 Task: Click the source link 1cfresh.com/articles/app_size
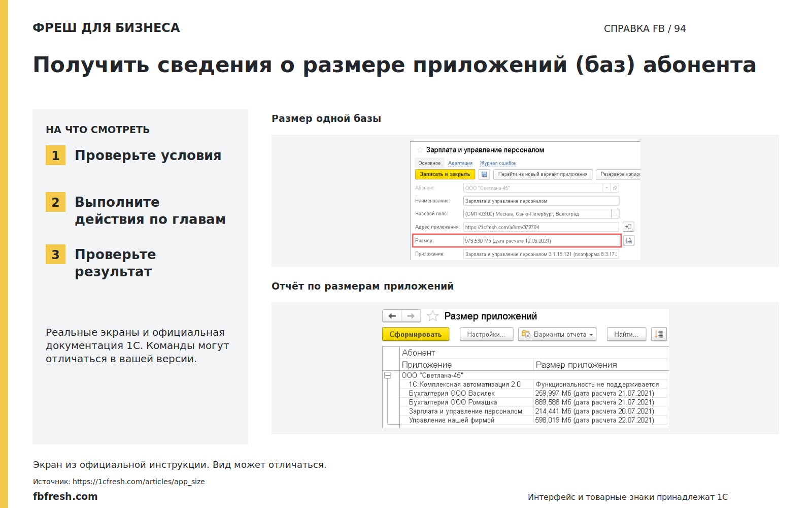tap(139, 482)
